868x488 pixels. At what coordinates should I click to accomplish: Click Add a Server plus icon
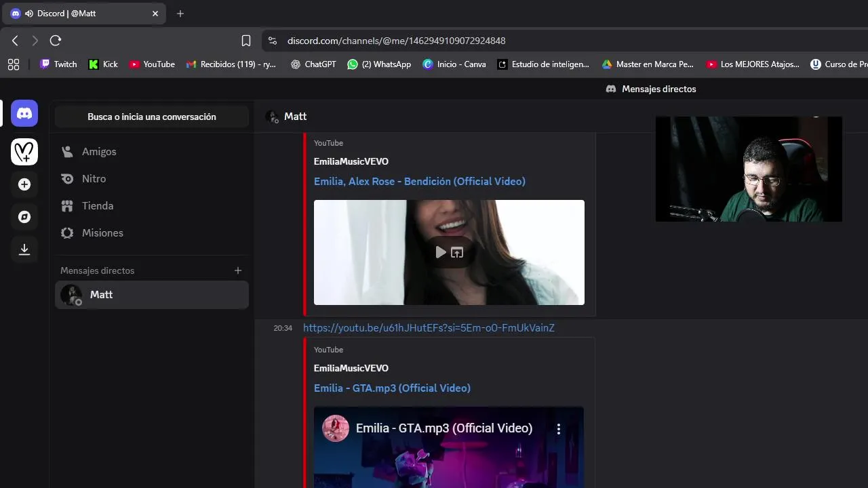point(24,184)
